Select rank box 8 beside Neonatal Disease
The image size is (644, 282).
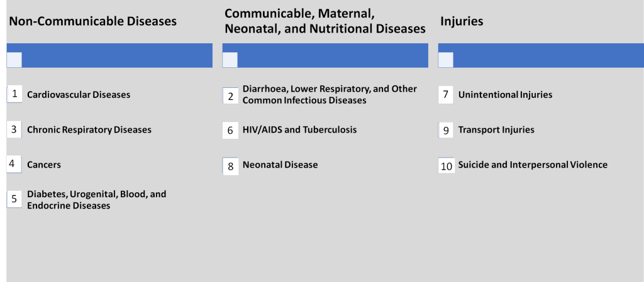pyautogui.click(x=231, y=166)
